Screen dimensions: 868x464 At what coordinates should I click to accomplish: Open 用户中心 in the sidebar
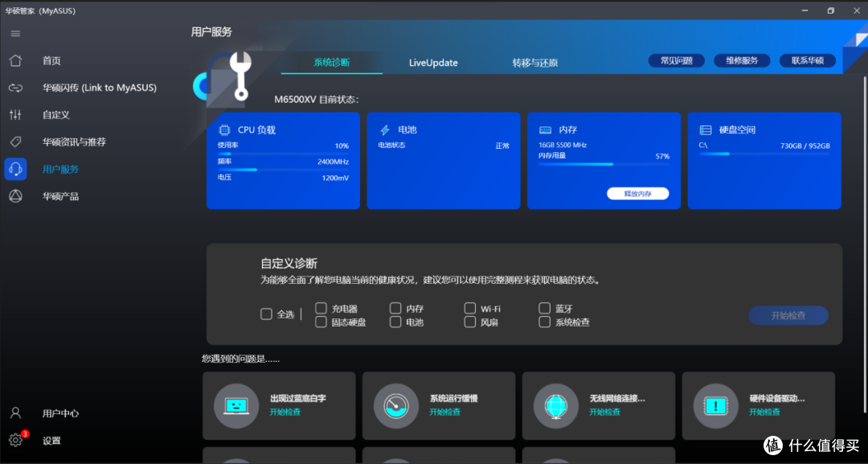[x=60, y=413]
